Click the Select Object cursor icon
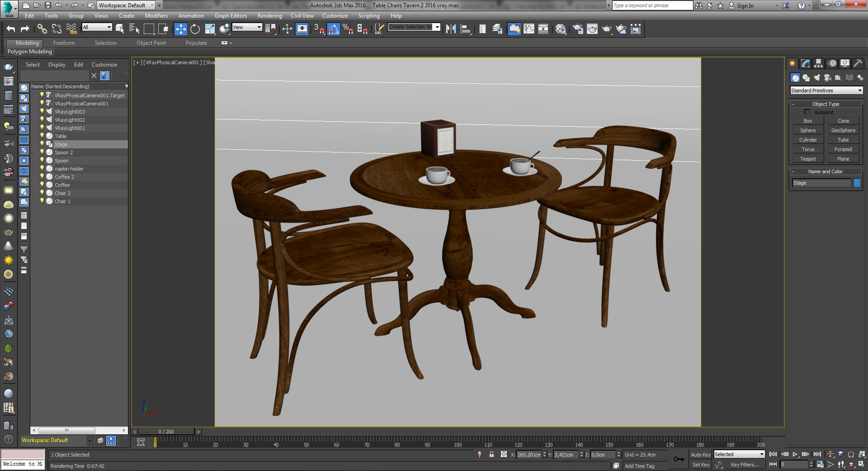 coord(120,29)
